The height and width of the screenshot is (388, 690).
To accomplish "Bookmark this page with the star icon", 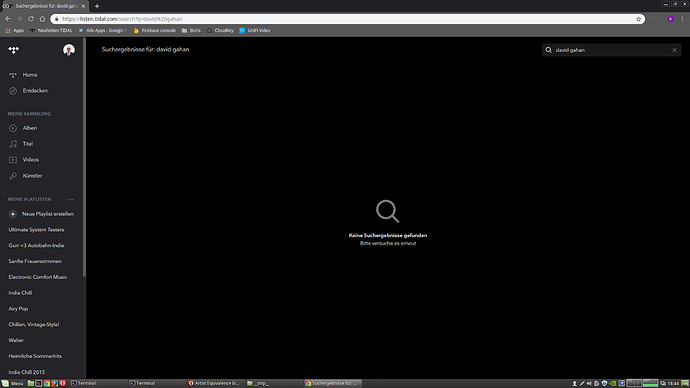I will pos(639,19).
